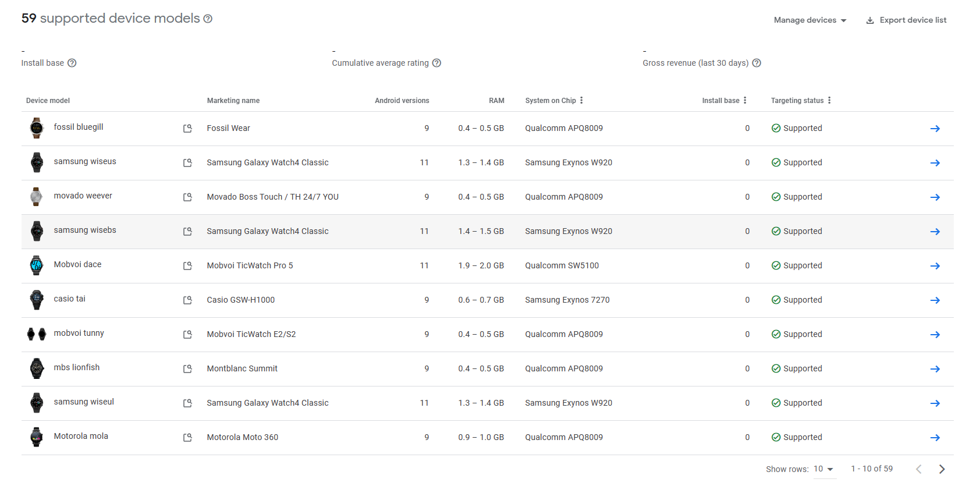
Task: Open preview icon for Mobvoi dace
Action: pos(187,266)
